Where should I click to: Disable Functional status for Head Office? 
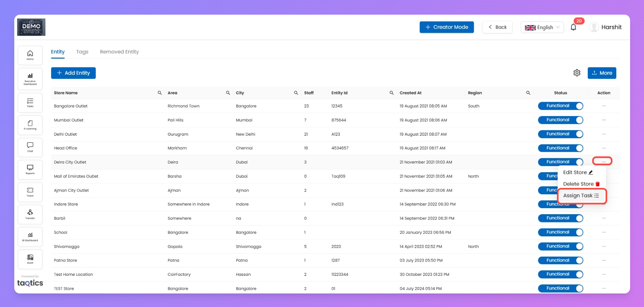pos(560,148)
